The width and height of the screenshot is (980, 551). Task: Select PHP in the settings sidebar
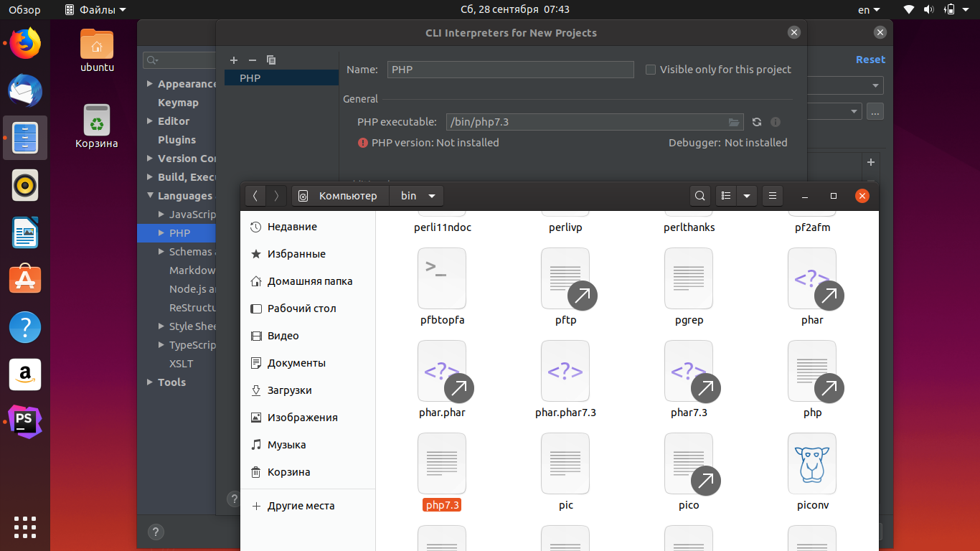point(178,232)
